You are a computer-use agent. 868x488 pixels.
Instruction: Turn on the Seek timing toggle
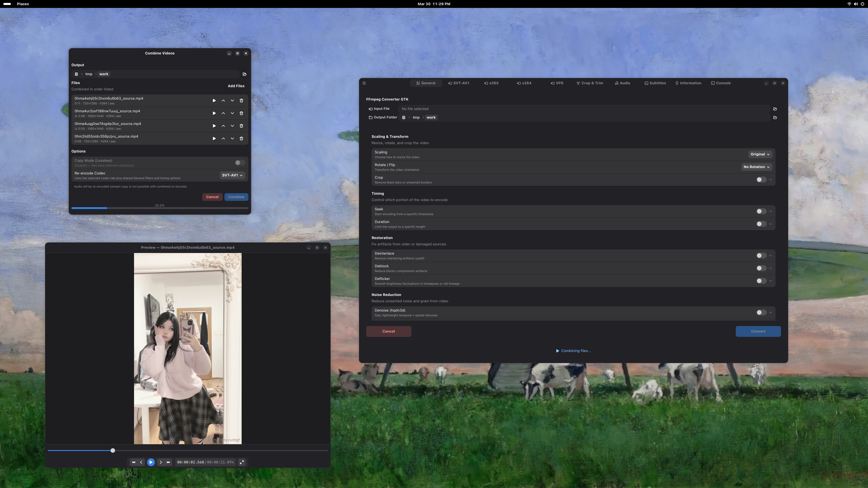click(761, 211)
